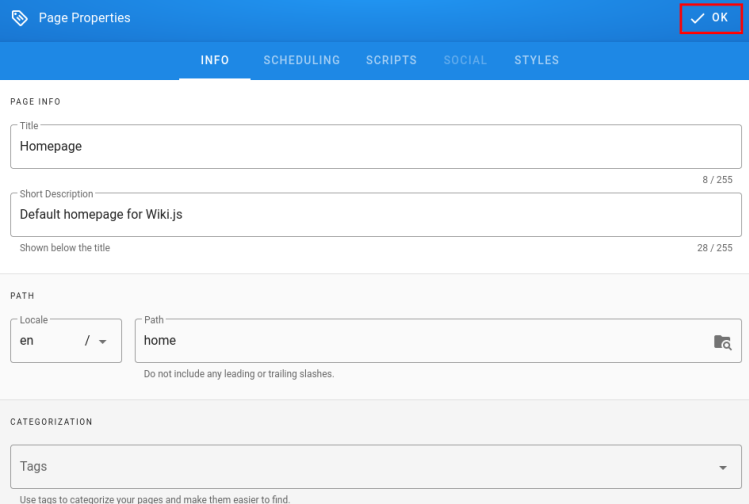Click the Path section heading
The image size is (749, 504).
click(23, 296)
